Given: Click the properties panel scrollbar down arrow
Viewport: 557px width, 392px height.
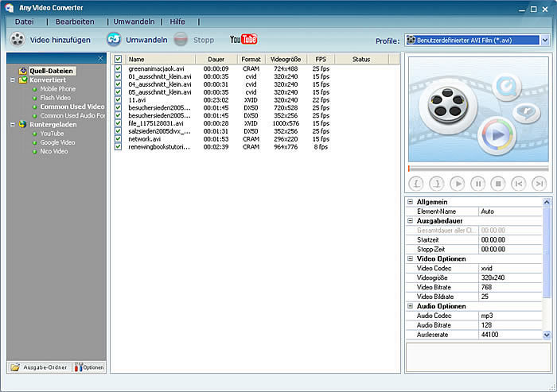Looking at the screenshot, I should point(547,335).
